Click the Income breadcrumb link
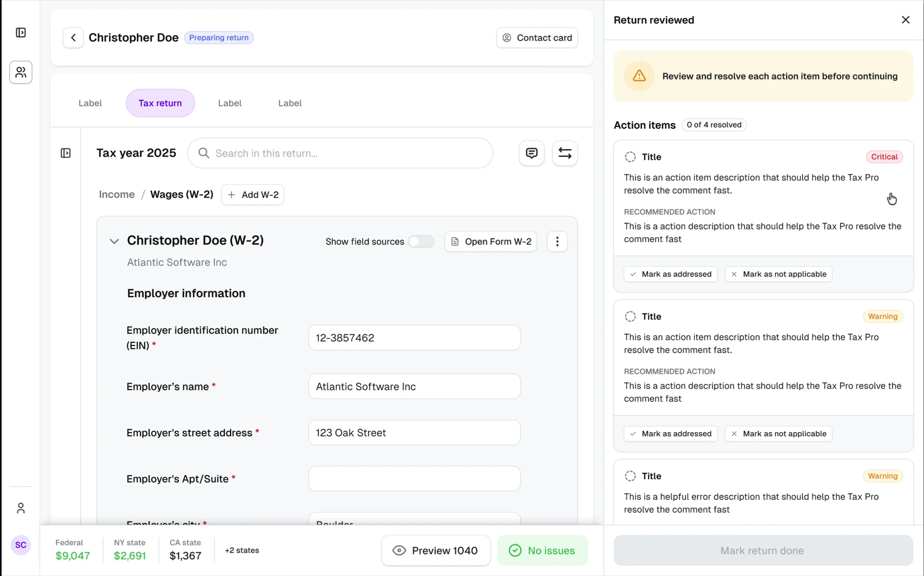 [x=117, y=195]
